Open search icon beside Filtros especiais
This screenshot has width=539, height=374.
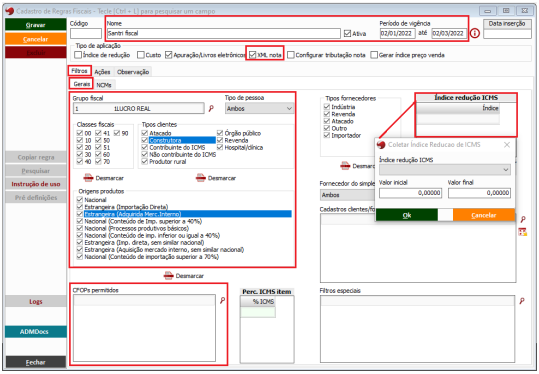(x=522, y=301)
